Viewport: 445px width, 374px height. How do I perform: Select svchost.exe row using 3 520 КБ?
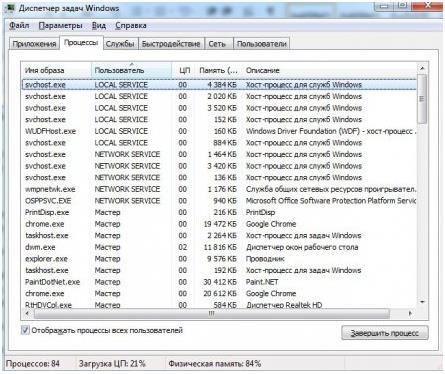[x=219, y=108]
